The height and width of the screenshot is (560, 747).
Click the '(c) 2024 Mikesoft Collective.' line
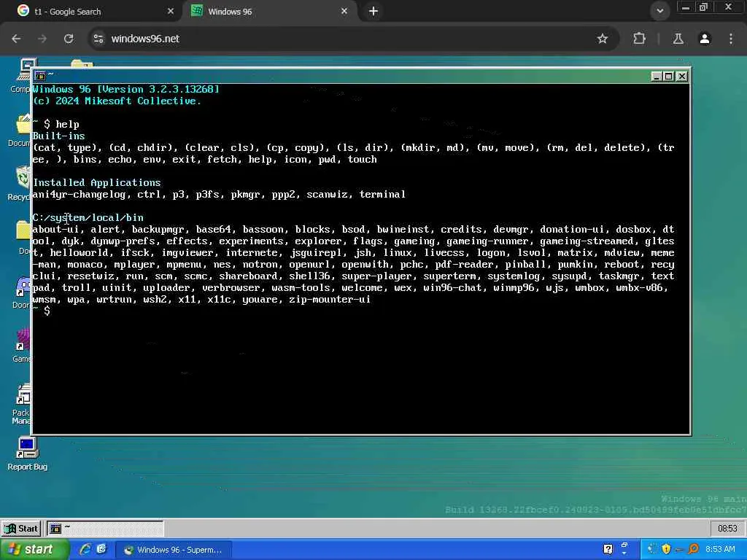[117, 101]
